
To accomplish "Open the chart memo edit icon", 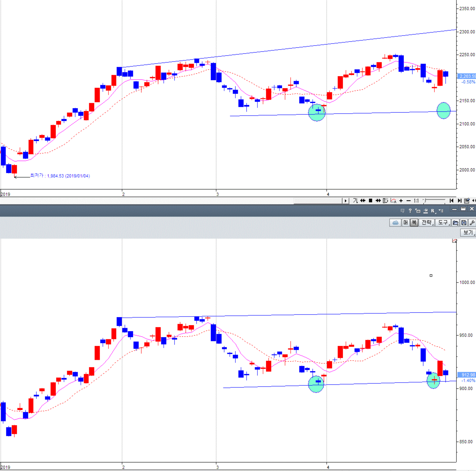I will click(x=467, y=201).
